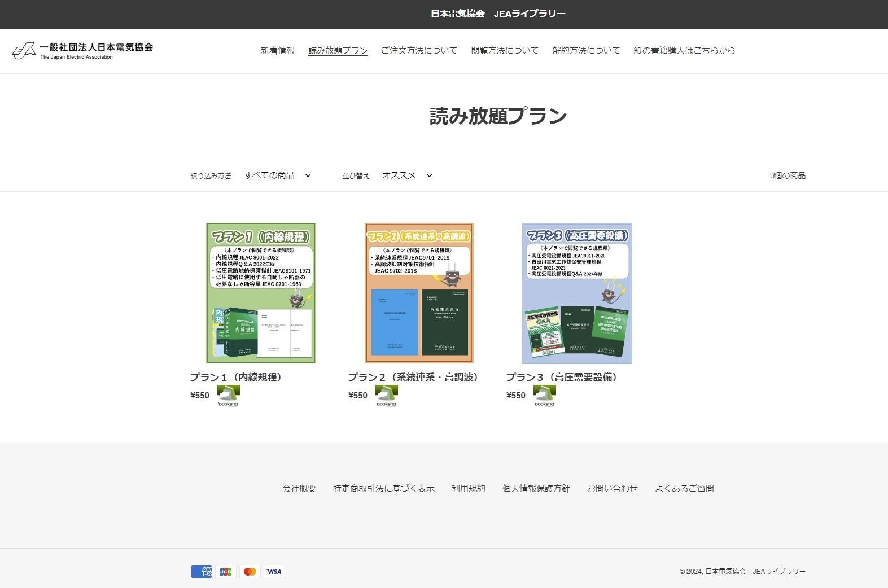The height and width of the screenshot is (588, 888).
Task: Open the 会社概要 footer link
Action: pyautogui.click(x=299, y=489)
